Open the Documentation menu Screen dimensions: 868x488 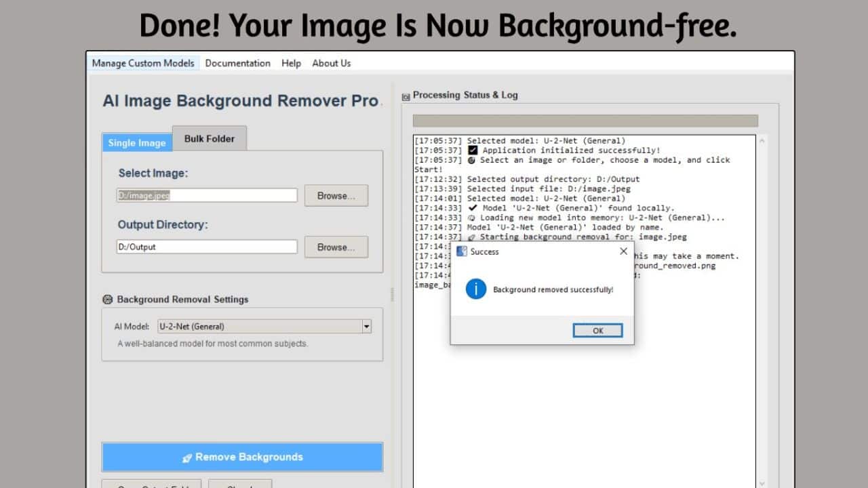click(x=237, y=63)
